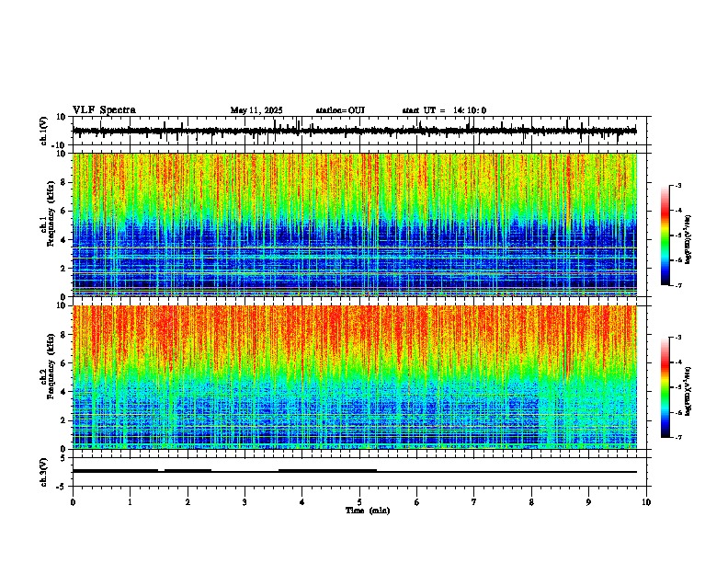Click the "4" tick on ch.1 frequency axis
This screenshot has width=728, height=563.
click(64, 240)
